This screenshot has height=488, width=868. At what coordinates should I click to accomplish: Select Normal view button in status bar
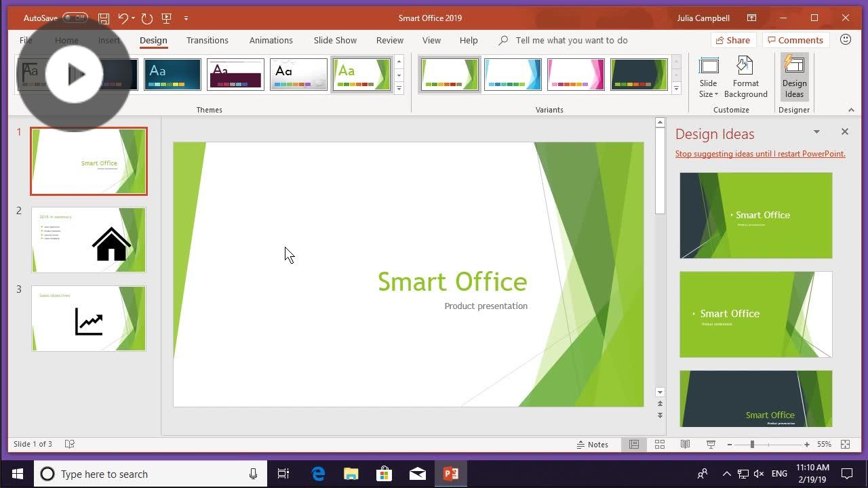point(633,445)
